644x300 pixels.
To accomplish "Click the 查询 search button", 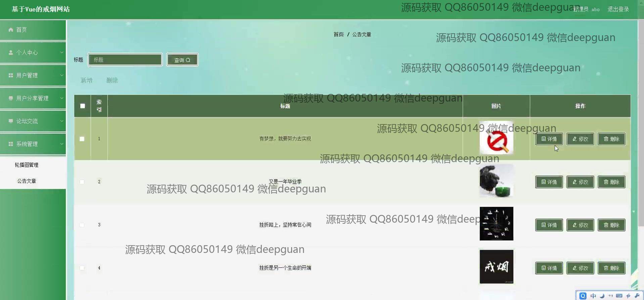I will pyautogui.click(x=182, y=60).
